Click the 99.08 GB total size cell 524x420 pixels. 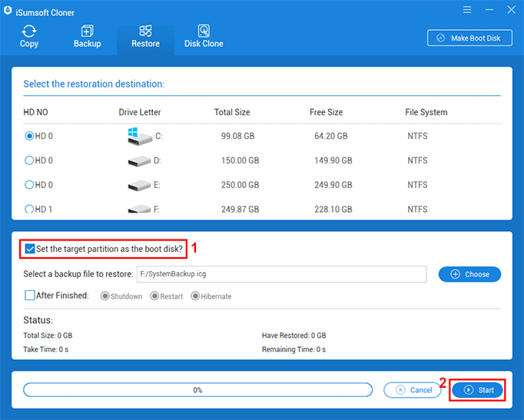[238, 136]
